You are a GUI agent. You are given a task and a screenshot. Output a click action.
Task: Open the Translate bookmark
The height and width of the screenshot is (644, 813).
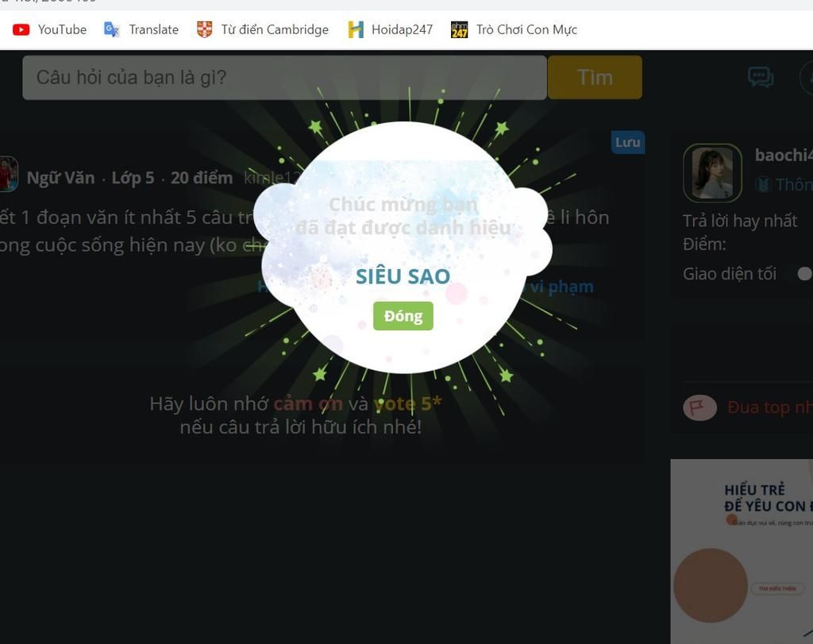(x=141, y=29)
